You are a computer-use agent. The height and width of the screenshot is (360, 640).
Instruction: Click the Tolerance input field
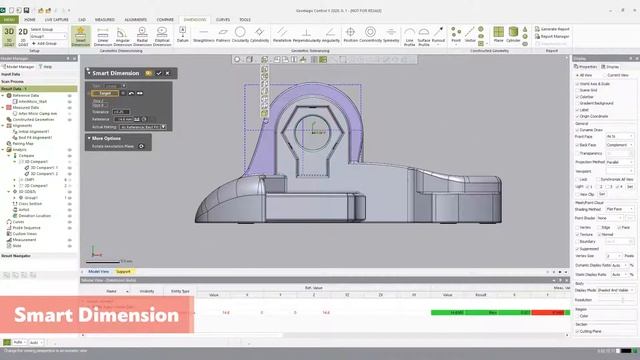121,112
